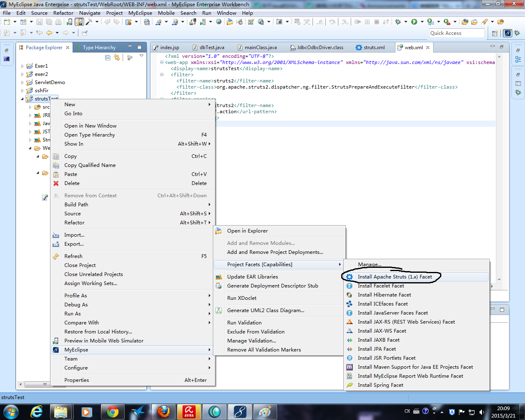This screenshot has width=525, height=420.
Task: Open Paint from the taskbar
Action: tap(265, 411)
